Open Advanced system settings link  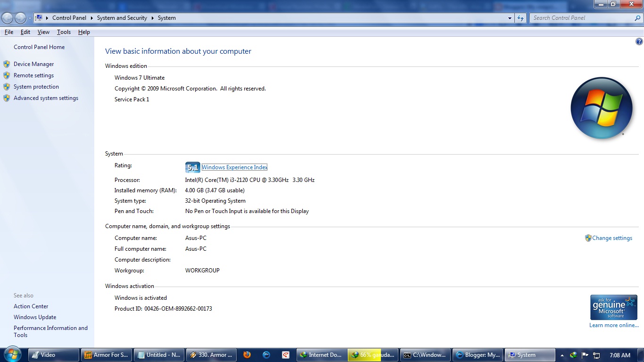point(46,98)
